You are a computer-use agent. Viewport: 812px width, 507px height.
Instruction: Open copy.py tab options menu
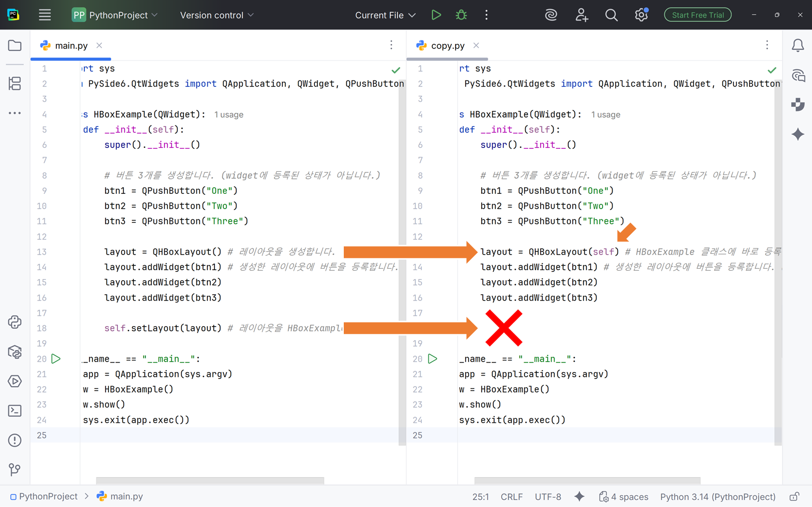tap(767, 45)
